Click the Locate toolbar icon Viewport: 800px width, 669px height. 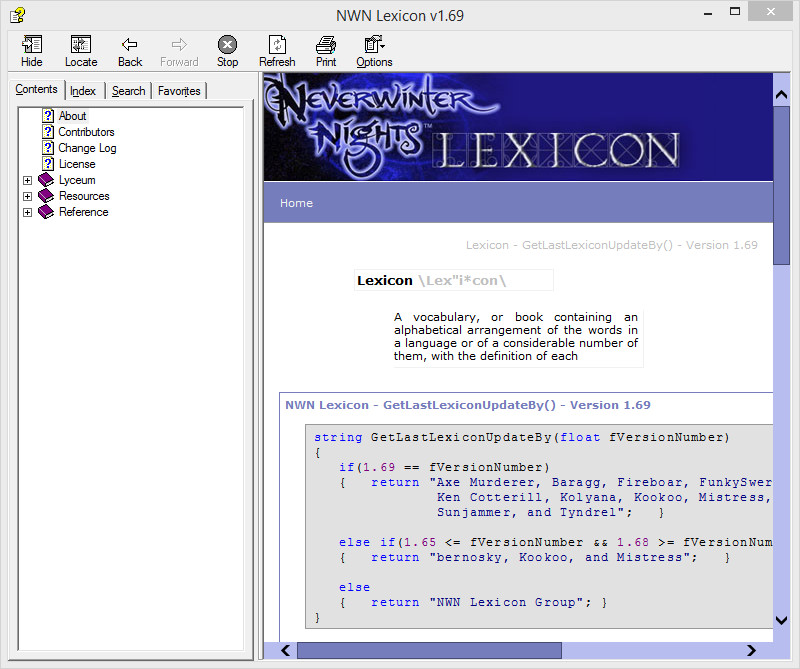pos(81,45)
